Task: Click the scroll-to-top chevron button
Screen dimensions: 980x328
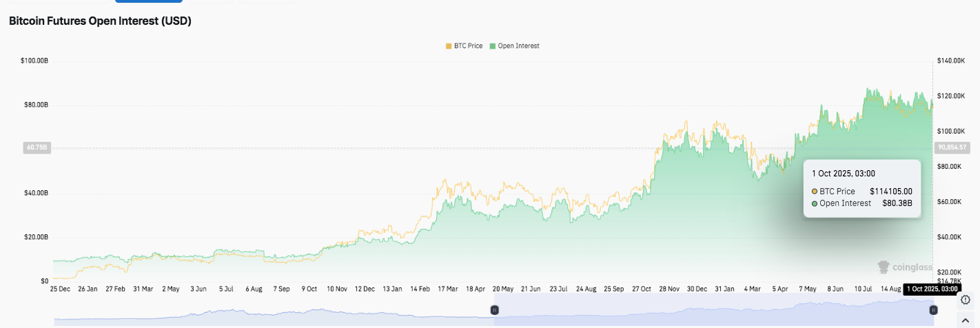Action: (965, 319)
